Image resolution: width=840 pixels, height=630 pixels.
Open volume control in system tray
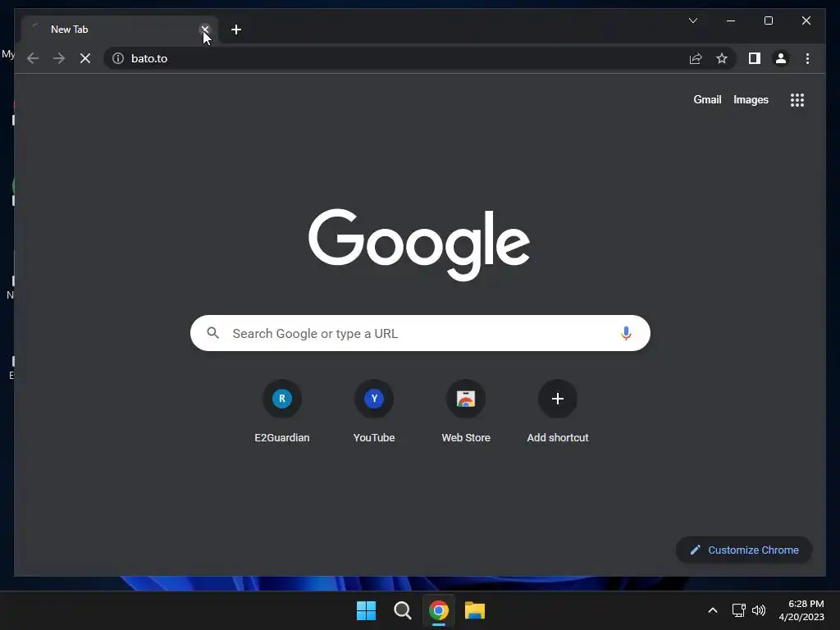coord(759,610)
